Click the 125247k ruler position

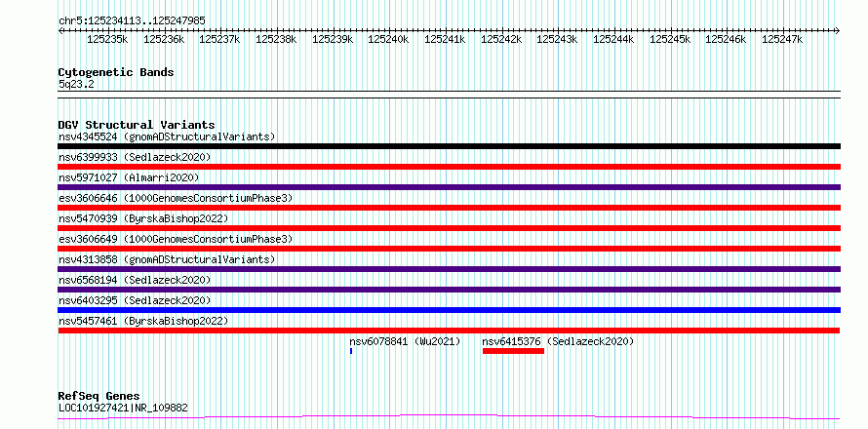click(x=783, y=39)
